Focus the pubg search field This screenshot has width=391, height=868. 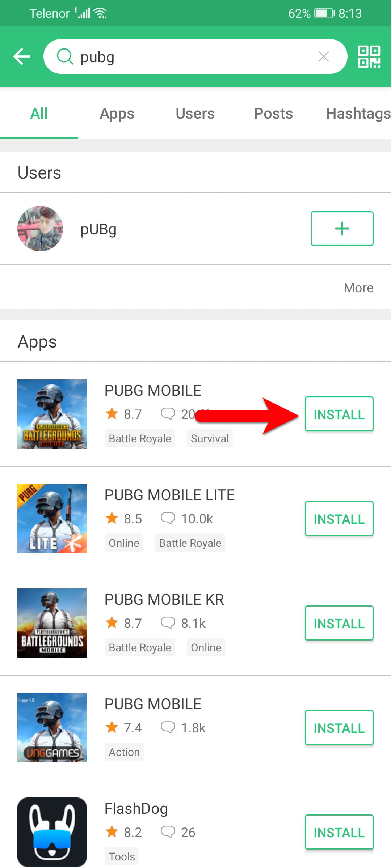coord(195,56)
